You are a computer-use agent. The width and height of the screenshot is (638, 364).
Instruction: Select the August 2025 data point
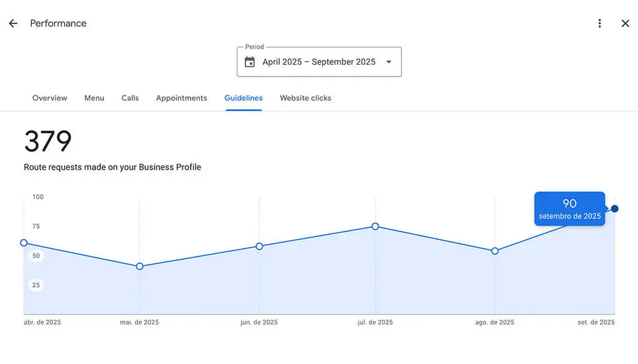(x=495, y=251)
